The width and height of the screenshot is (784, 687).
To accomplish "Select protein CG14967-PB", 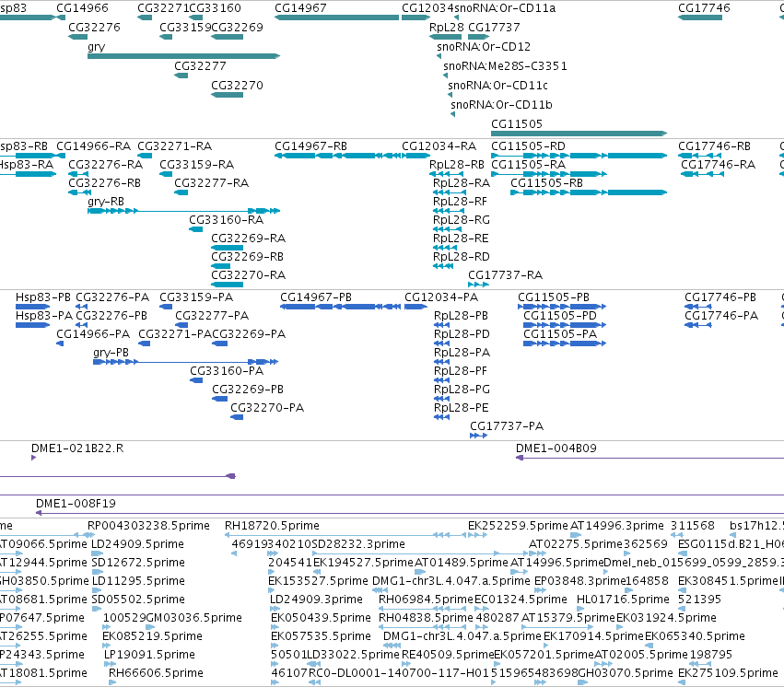I will tap(315, 297).
